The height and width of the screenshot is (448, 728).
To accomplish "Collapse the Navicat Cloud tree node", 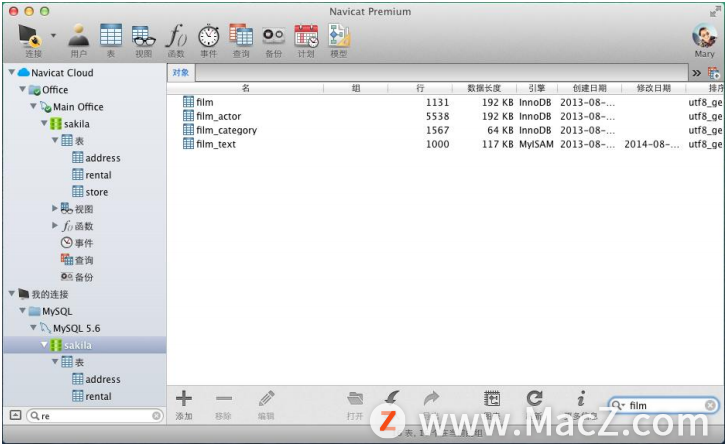I will [12, 72].
